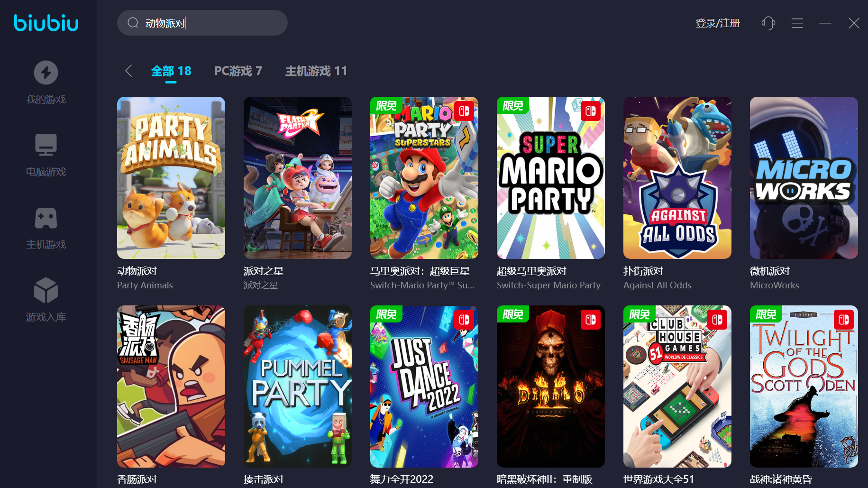The width and height of the screenshot is (868, 488).
Task: Click the biubiu logo
Action: tap(46, 23)
